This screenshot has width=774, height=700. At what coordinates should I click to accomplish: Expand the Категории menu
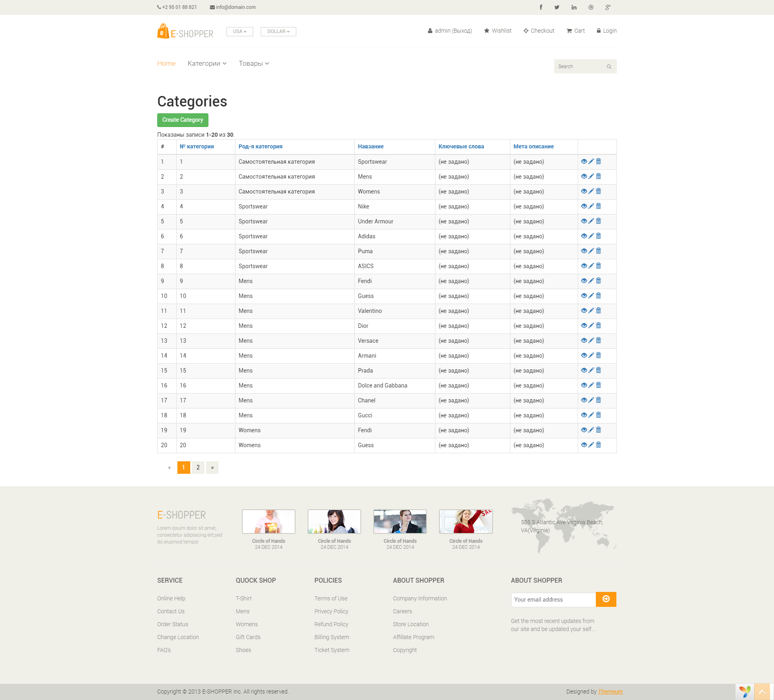pyautogui.click(x=207, y=63)
